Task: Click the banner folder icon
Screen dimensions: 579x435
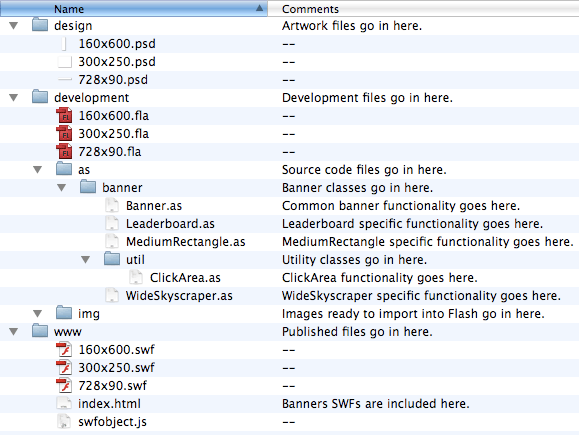Action: tap(88, 187)
